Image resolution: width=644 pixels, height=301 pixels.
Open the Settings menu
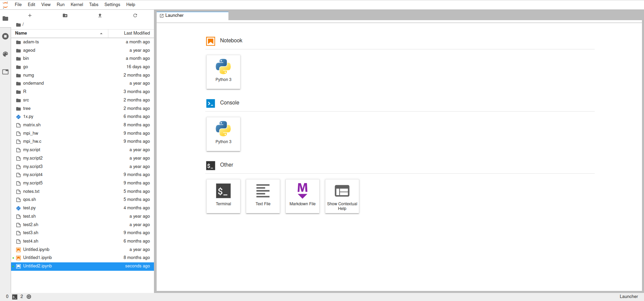pyautogui.click(x=112, y=5)
